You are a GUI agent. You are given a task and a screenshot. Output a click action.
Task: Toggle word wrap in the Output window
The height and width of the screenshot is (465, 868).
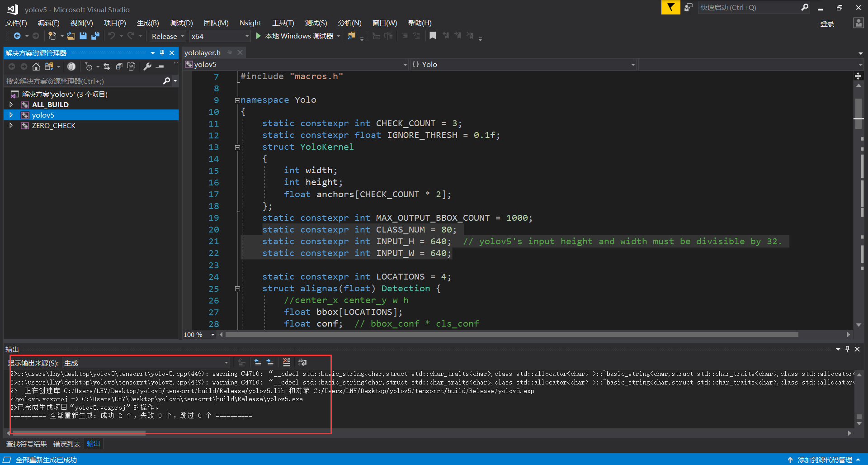[302, 362]
